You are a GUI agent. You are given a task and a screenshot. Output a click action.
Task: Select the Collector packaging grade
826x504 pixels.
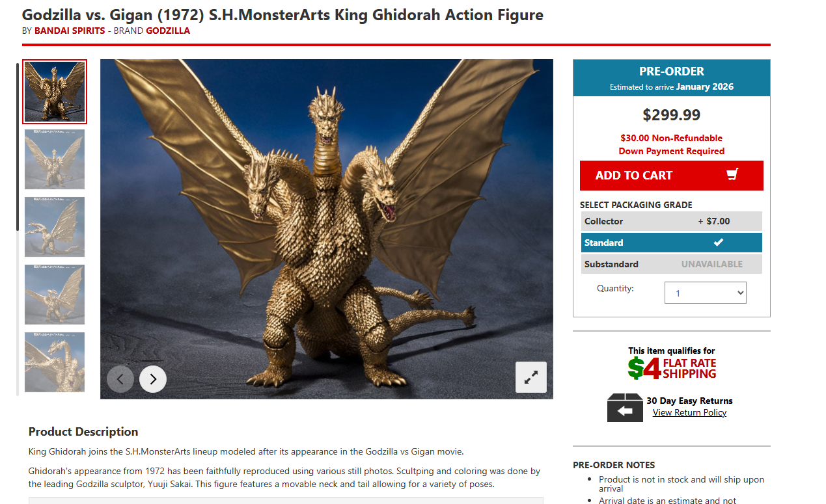(672, 221)
